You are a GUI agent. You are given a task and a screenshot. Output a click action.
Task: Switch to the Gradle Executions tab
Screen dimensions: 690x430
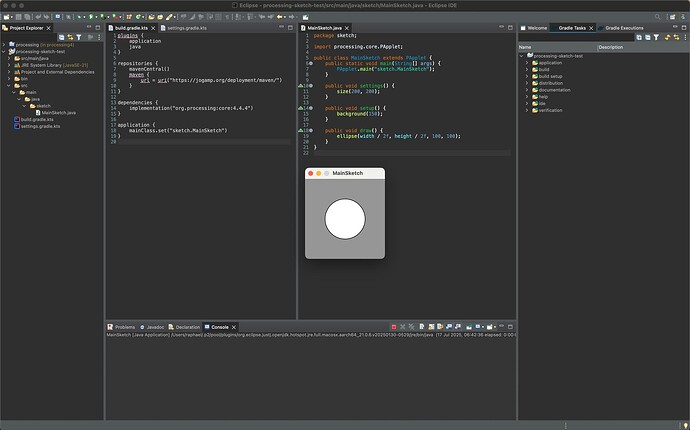pos(624,28)
